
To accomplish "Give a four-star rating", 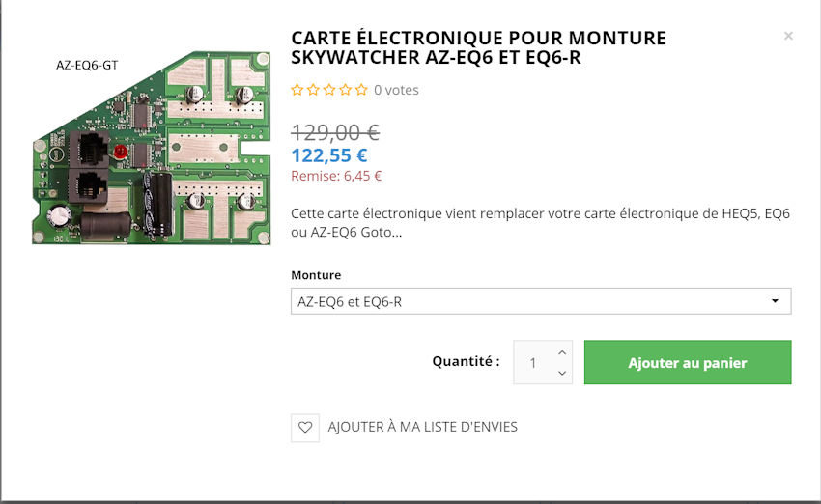I will click(x=345, y=90).
